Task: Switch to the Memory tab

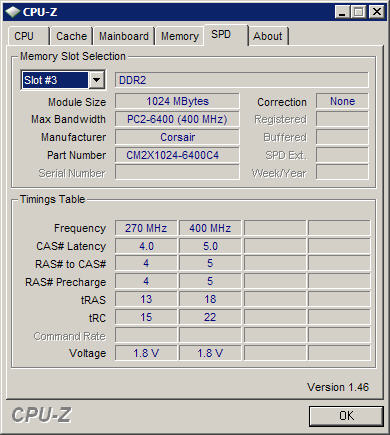Action: [x=180, y=36]
